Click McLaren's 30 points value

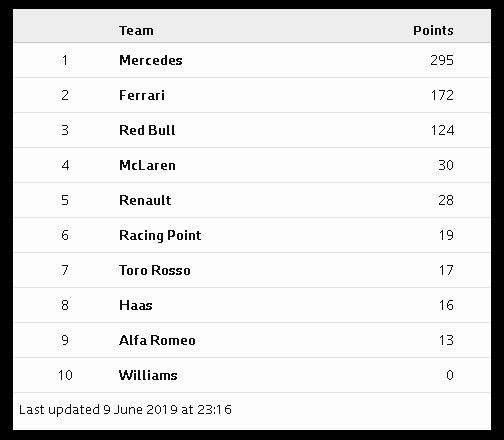click(x=446, y=165)
